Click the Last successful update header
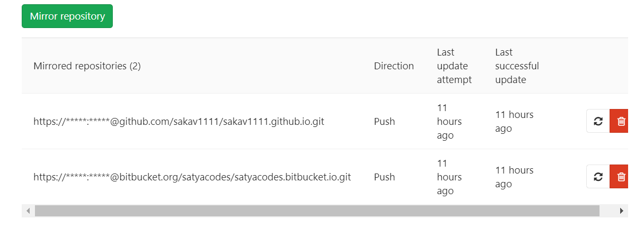 516,66
